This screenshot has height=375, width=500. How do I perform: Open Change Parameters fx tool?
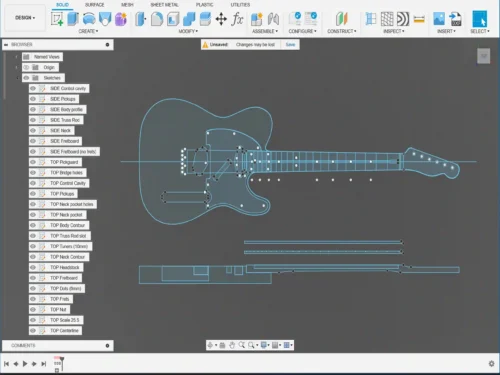(x=237, y=19)
